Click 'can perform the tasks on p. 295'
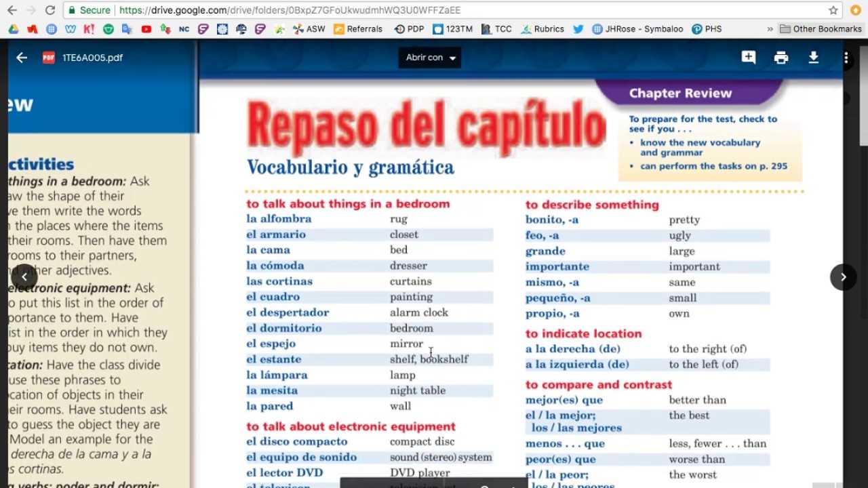Screen dimensions: 868x488 tap(713, 166)
